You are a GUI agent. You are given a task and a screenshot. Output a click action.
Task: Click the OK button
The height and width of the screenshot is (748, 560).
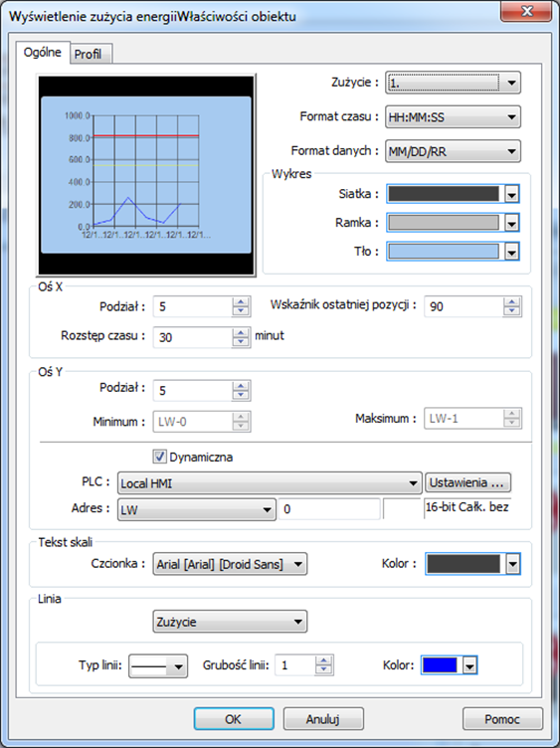(x=234, y=719)
